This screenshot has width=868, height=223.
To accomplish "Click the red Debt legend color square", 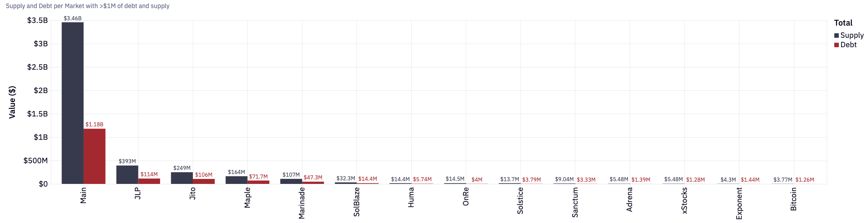I will tap(837, 45).
